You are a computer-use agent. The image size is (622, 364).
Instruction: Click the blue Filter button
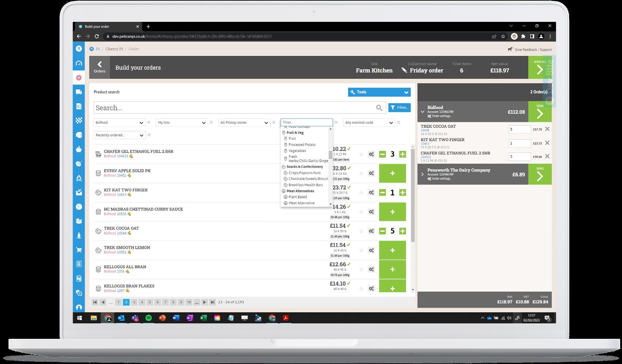pos(399,107)
